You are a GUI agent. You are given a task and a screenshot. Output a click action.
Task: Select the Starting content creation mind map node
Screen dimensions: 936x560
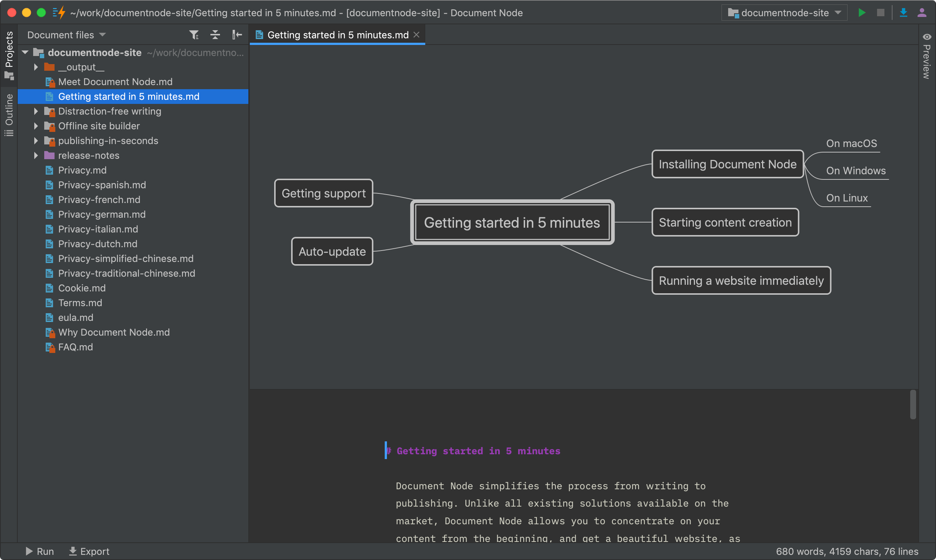pyautogui.click(x=725, y=222)
